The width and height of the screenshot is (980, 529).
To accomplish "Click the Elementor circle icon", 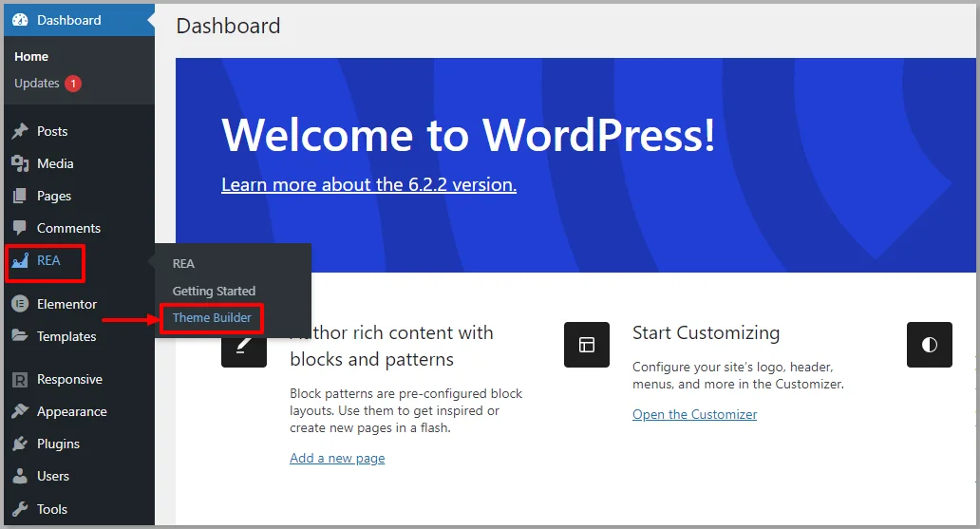I will (20, 305).
